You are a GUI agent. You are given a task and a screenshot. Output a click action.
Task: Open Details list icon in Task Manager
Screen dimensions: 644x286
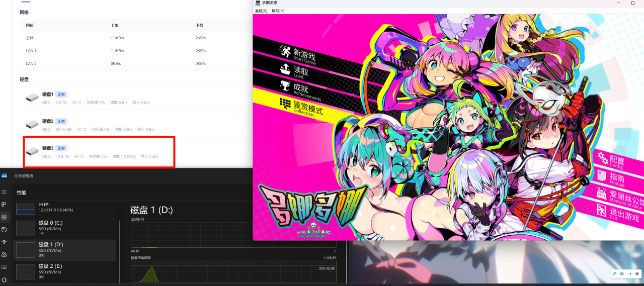point(4,267)
